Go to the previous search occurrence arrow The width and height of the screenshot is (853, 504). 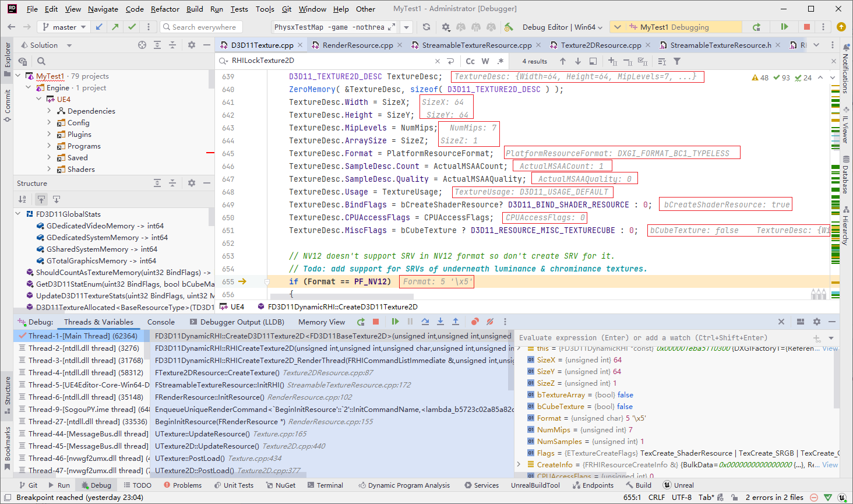pos(563,61)
